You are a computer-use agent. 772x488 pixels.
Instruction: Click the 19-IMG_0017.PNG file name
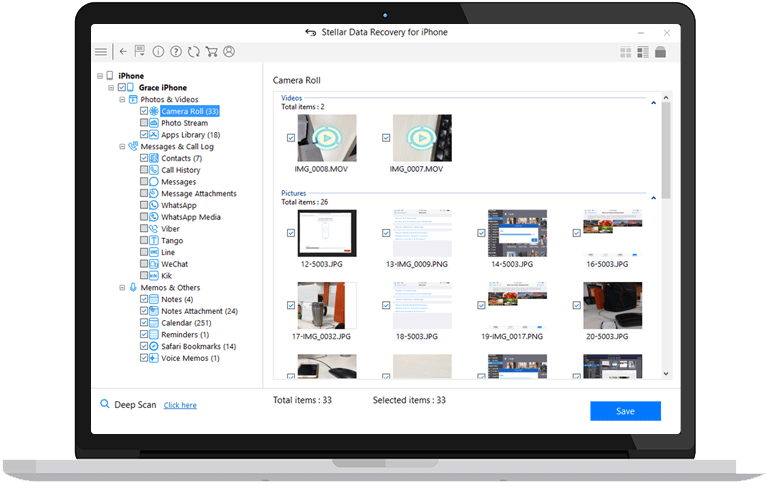(x=512, y=337)
